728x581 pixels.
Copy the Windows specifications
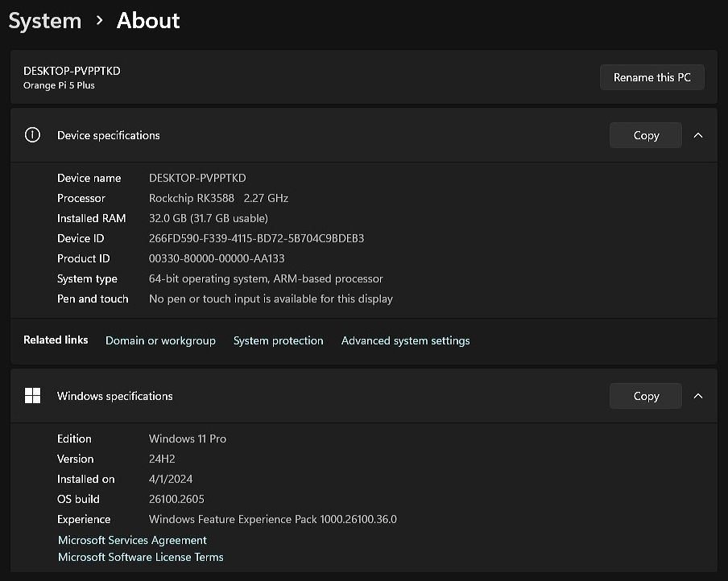(x=645, y=396)
